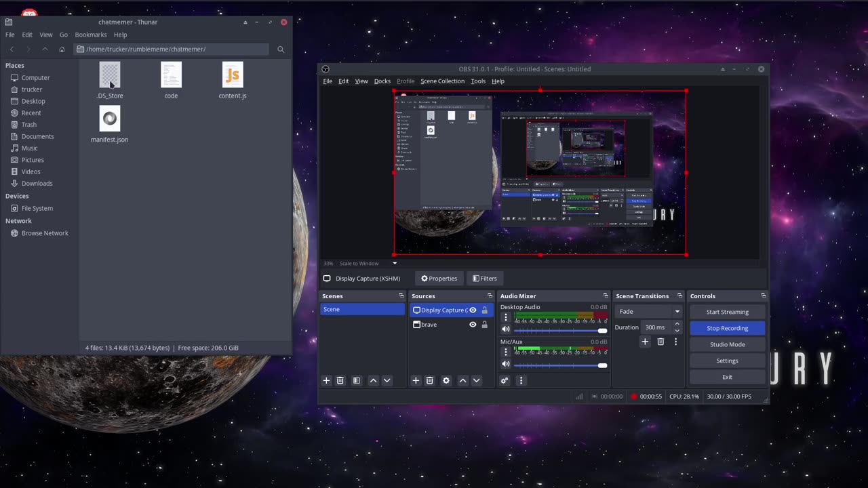This screenshot has width=868, height=488.
Task: Open the Fade transition dropdown
Action: coord(648,312)
